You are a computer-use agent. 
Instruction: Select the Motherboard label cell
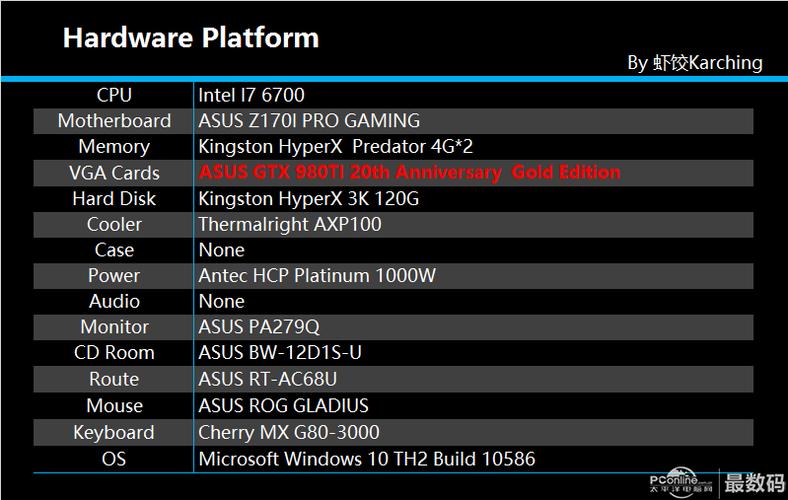pos(114,121)
